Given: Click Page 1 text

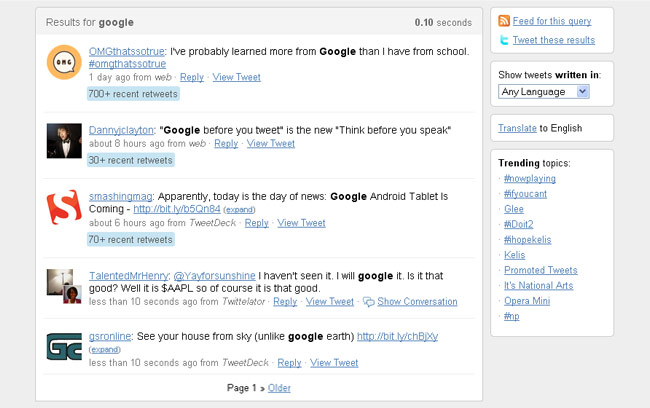Looking at the screenshot, I should click(242, 388).
